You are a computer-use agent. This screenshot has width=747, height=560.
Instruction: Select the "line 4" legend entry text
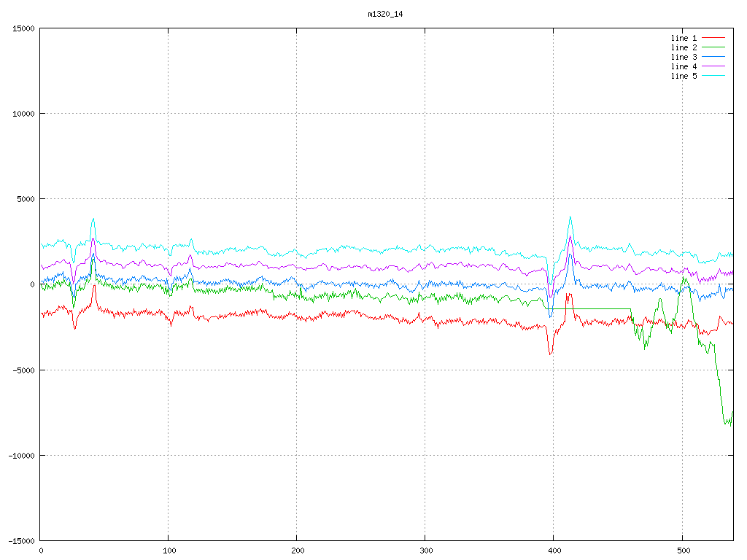(684, 66)
